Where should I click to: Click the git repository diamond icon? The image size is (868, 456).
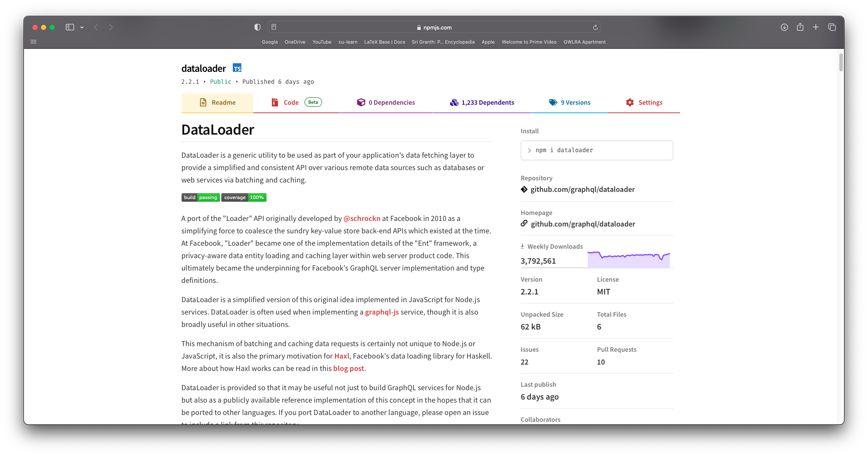524,189
